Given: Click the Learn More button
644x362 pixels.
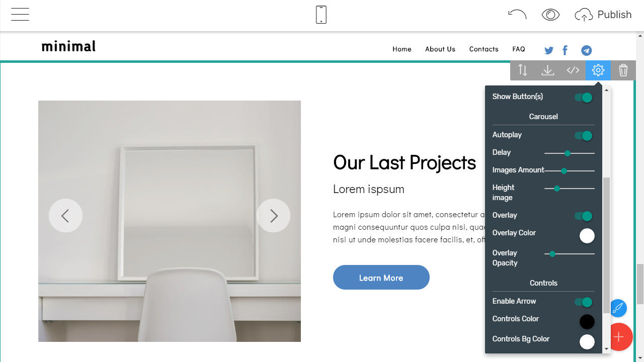Looking at the screenshot, I should pyautogui.click(x=381, y=278).
